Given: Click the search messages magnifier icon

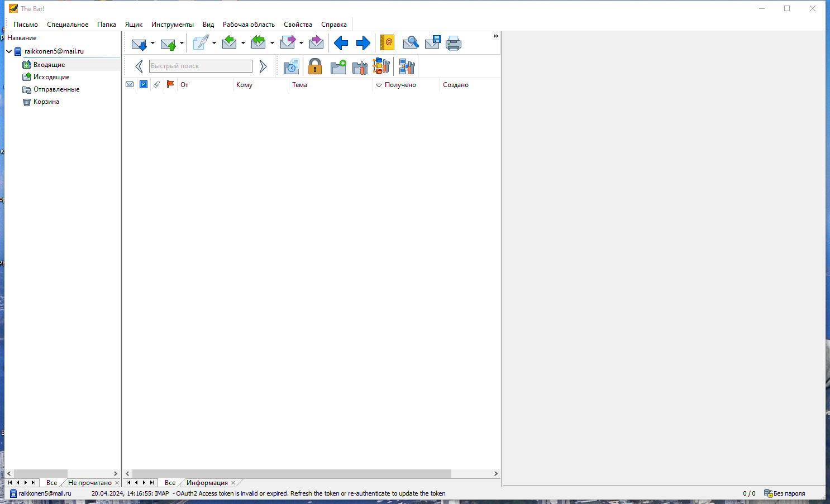Looking at the screenshot, I should pos(411,43).
